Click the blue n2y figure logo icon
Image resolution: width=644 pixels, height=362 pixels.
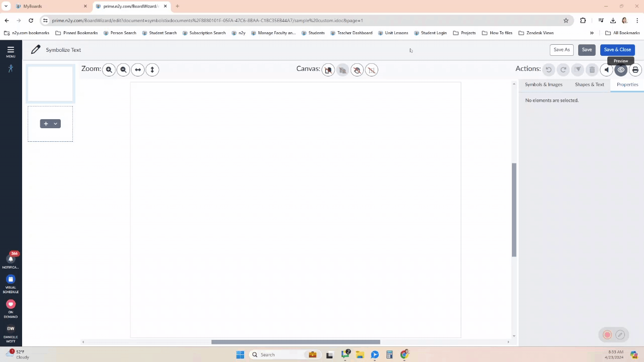pyautogui.click(x=11, y=68)
